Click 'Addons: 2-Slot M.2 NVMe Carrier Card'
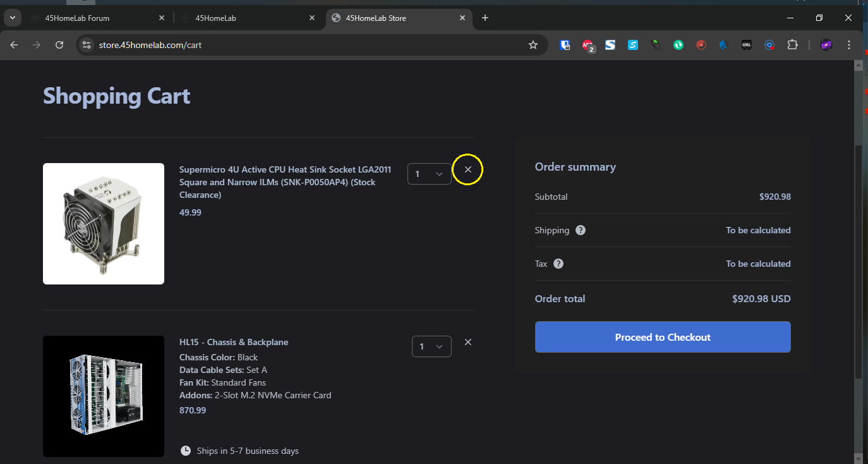868x464 pixels. click(x=255, y=395)
